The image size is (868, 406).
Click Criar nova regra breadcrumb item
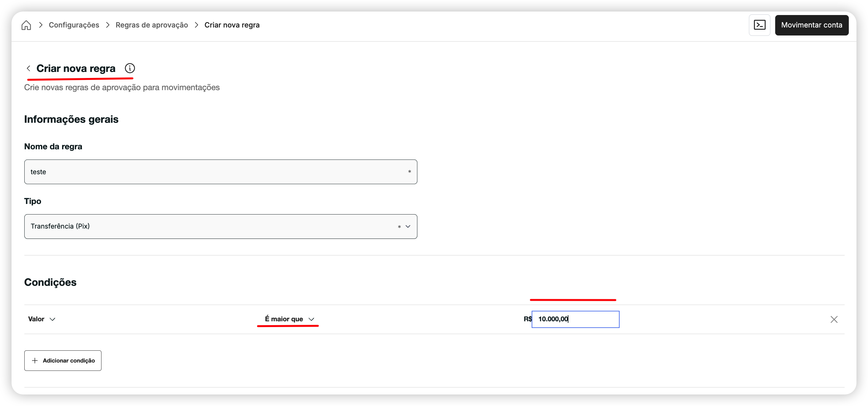pos(232,25)
